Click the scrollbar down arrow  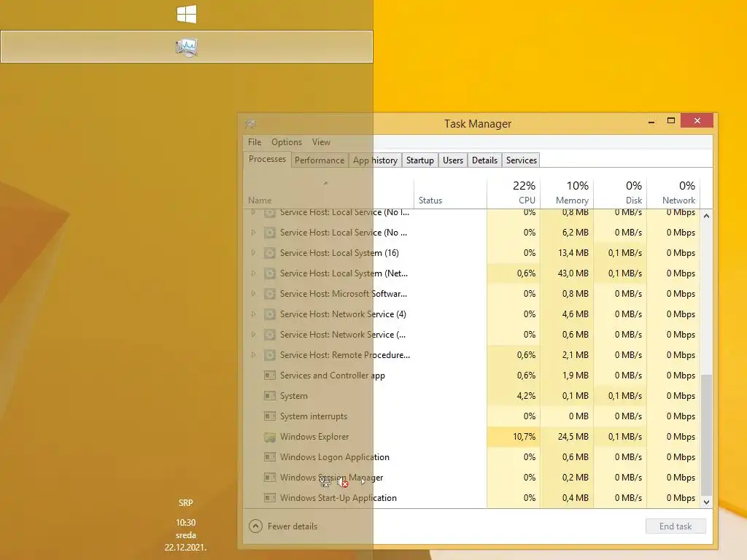tap(706, 502)
